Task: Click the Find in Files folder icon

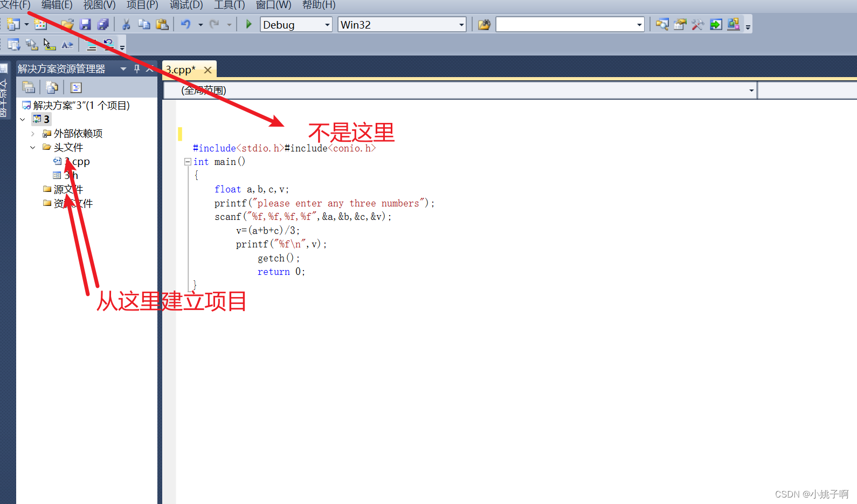Action: [484, 25]
